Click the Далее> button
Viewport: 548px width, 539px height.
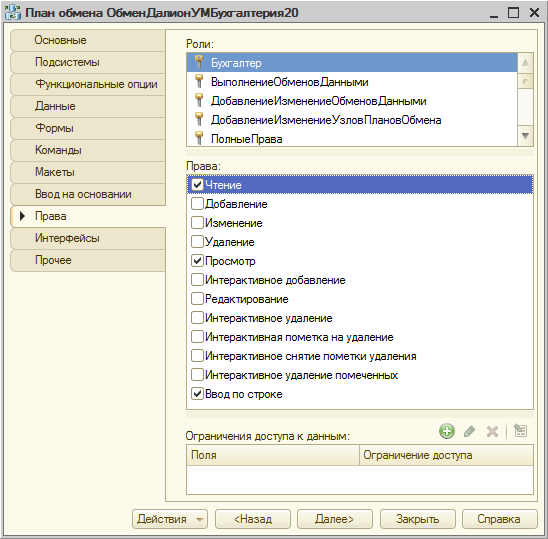point(334,519)
